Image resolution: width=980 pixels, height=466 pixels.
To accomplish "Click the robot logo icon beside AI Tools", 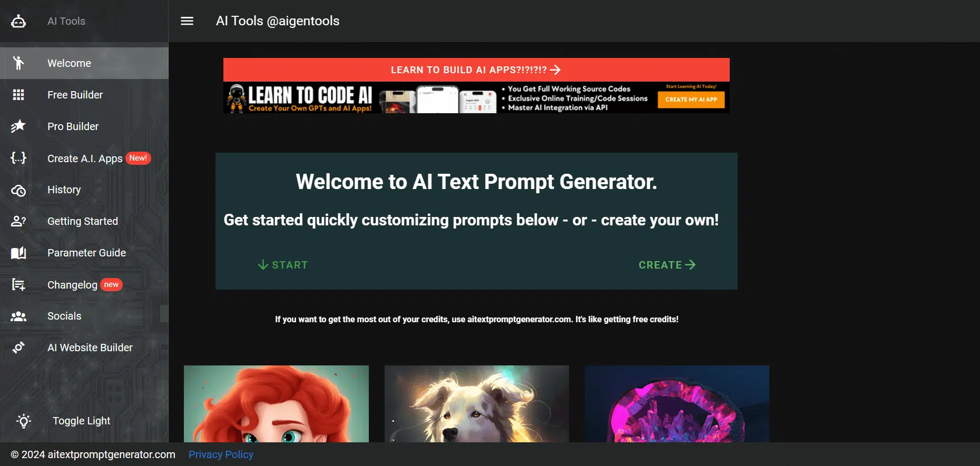I will coord(18,21).
